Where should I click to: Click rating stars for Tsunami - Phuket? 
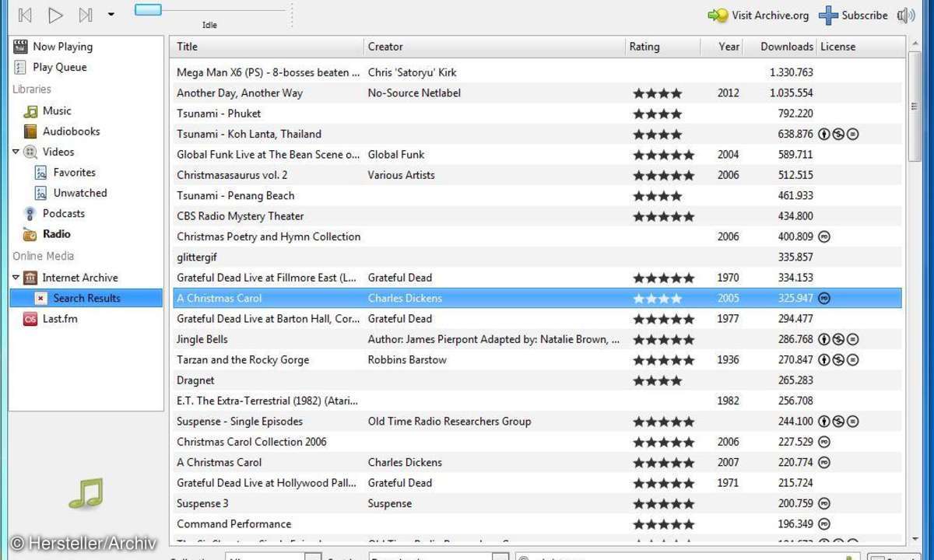tap(658, 114)
